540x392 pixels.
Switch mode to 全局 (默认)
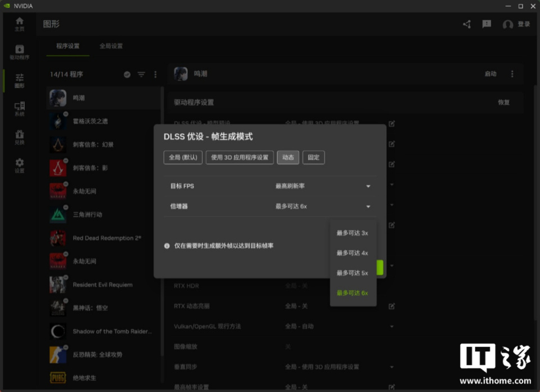coord(182,157)
